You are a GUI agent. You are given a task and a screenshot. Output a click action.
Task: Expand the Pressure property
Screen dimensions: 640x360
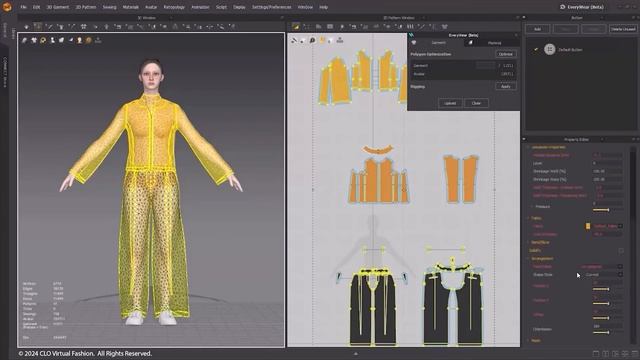tap(531, 207)
